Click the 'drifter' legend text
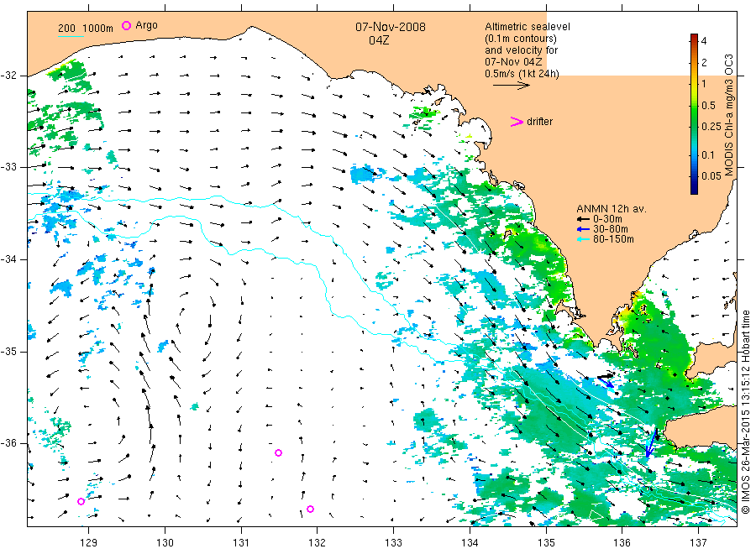Screen dimensions: 756x554 click(539, 122)
